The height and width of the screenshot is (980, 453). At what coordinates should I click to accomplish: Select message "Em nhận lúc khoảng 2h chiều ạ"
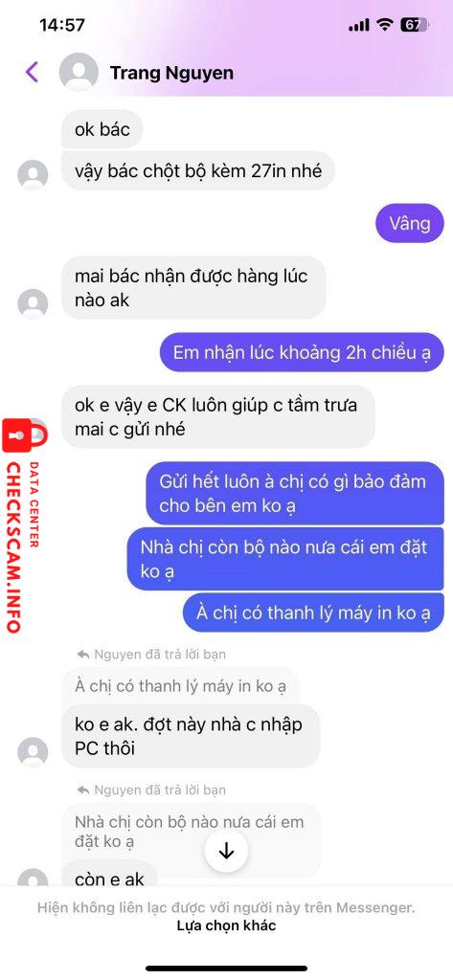click(x=303, y=352)
